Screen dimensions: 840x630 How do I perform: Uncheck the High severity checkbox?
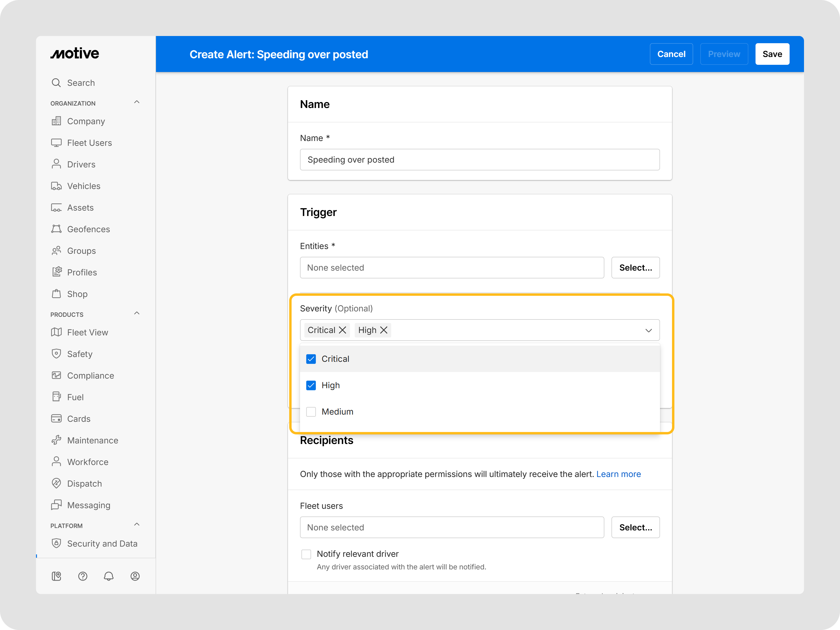point(311,385)
